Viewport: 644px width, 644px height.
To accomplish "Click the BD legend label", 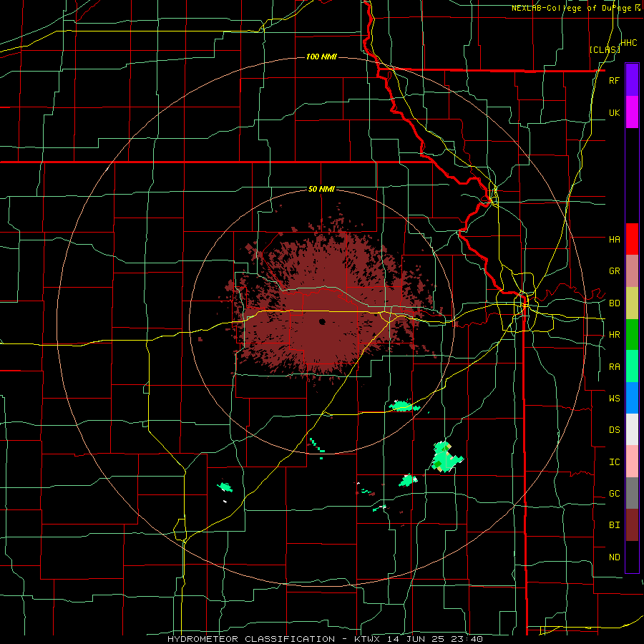I will (614, 303).
